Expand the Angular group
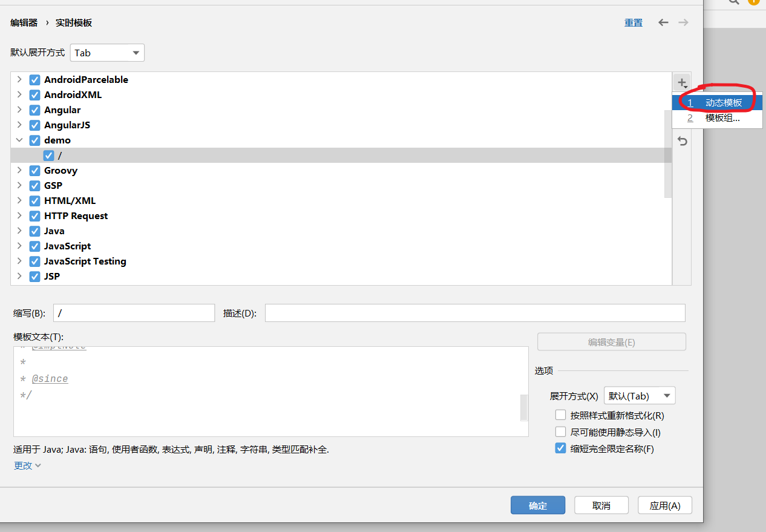 pyautogui.click(x=19, y=110)
